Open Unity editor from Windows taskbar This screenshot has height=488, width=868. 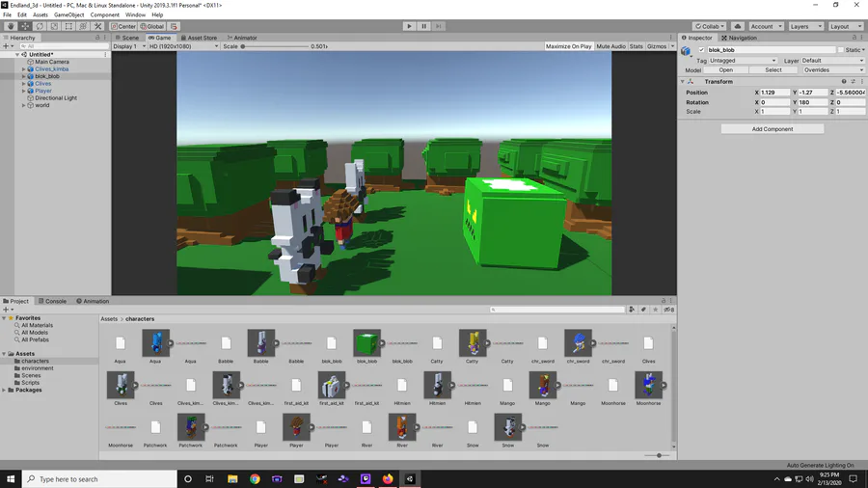pyautogui.click(x=410, y=478)
